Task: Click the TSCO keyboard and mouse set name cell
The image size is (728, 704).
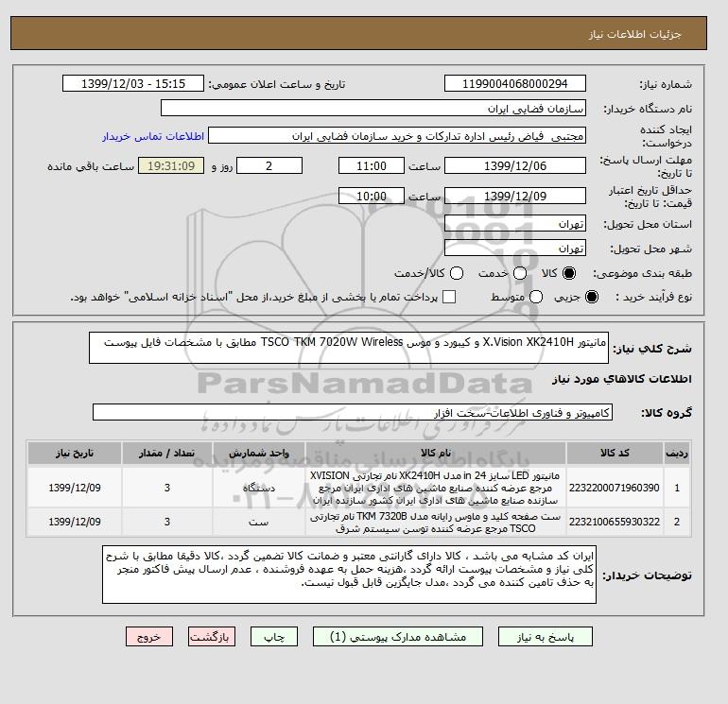Action: 436,522
